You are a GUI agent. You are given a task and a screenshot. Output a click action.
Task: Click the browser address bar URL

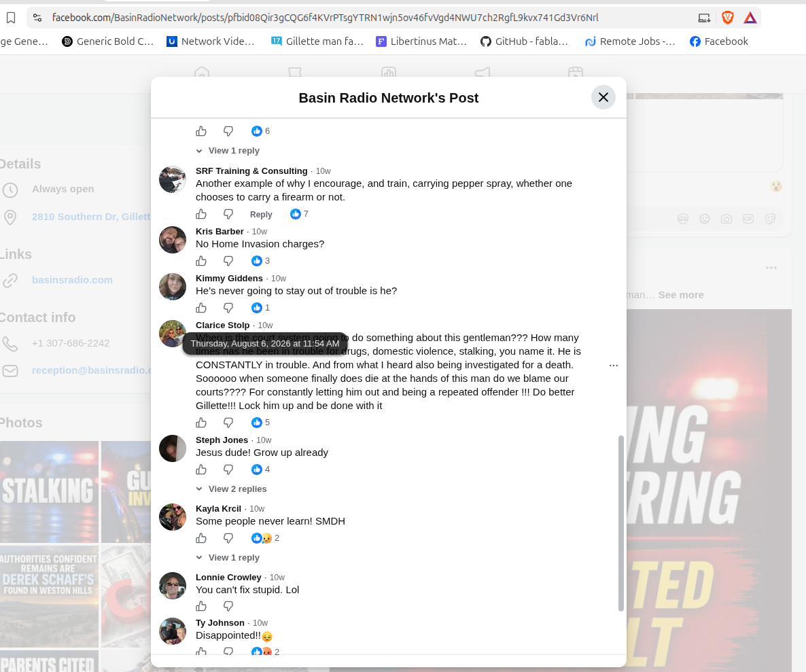tap(326, 18)
